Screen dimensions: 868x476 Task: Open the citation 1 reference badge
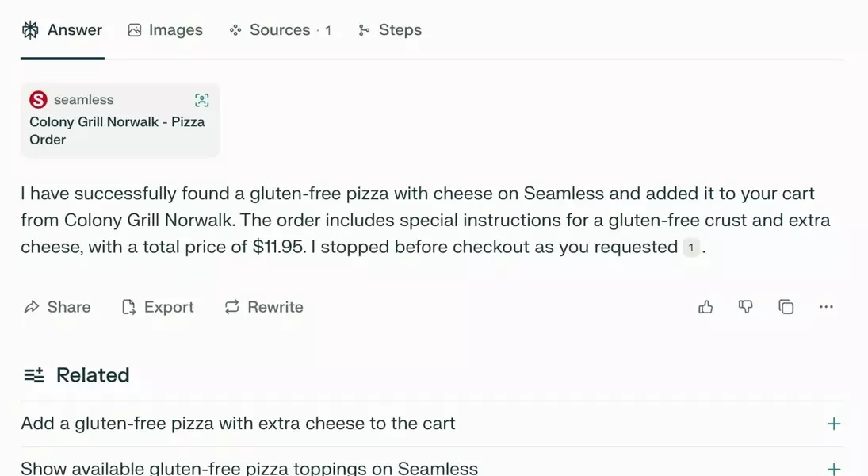click(x=690, y=248)
